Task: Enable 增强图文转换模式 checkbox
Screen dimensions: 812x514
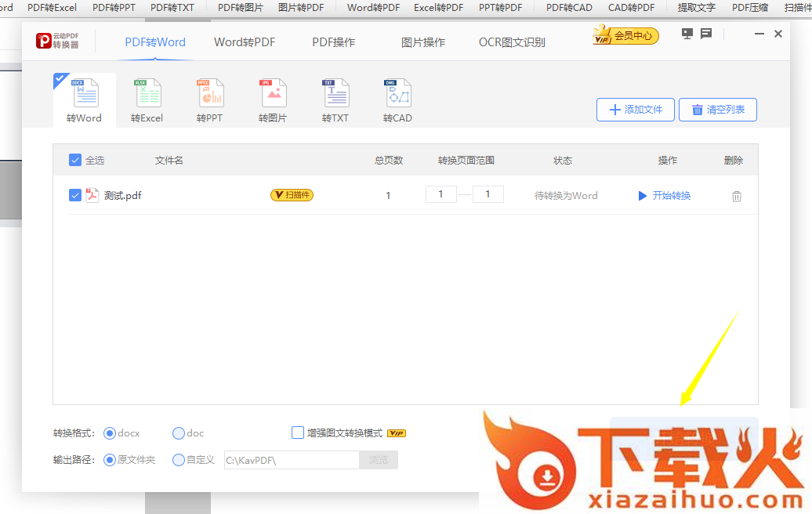Action: (298, 433)
